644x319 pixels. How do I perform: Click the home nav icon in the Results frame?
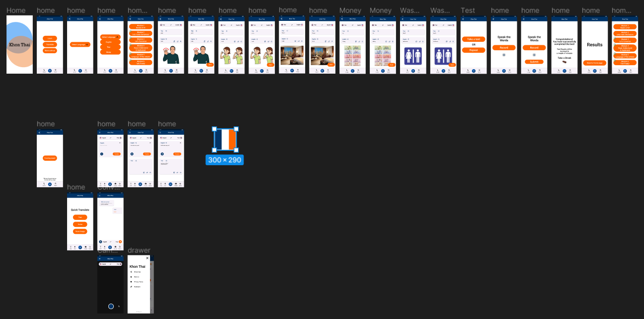point(595,70)
